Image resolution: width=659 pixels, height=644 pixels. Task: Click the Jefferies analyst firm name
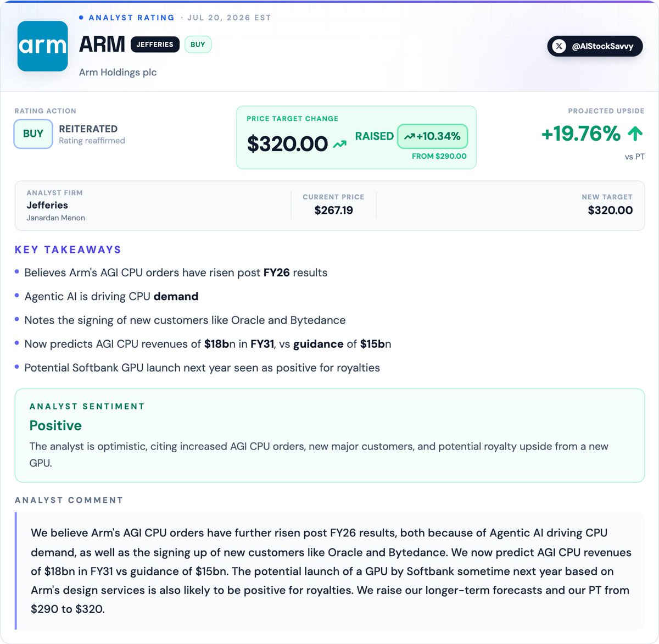tap(47, 205)
